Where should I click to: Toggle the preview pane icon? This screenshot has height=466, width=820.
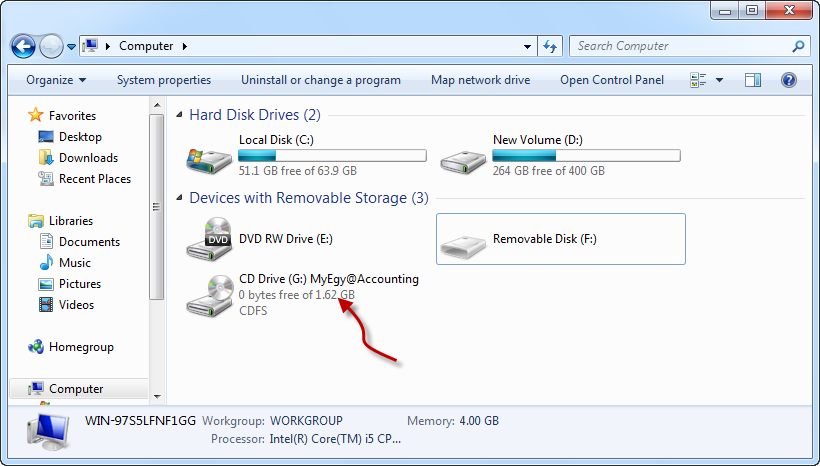tap(753, 80)
